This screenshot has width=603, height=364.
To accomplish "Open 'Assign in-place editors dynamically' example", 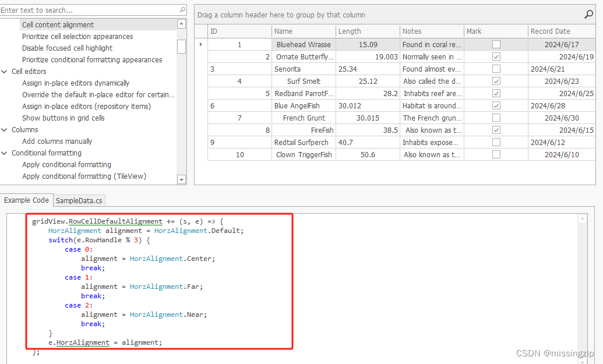I will tap(76, 83).
